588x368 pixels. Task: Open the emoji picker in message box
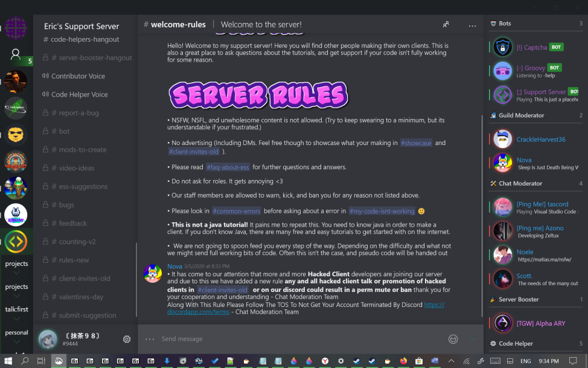[453, 339]
